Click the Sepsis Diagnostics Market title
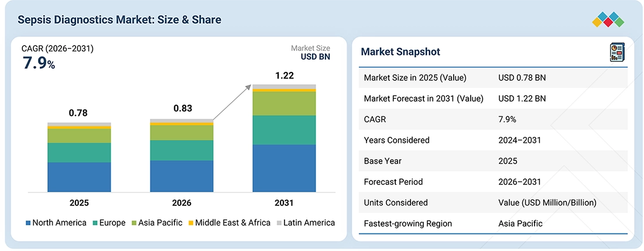This screenshot has width=644, height=251. 119,20
